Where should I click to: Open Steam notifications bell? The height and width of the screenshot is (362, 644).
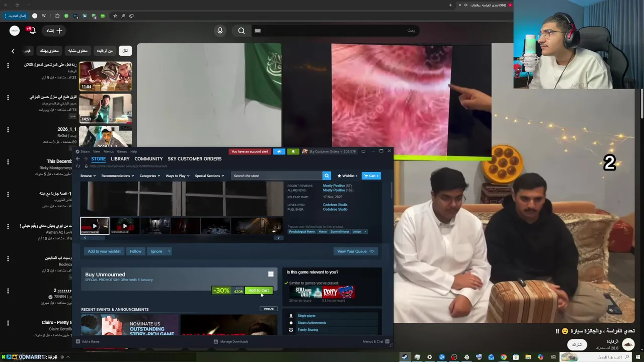pyautogui.click(x=293, y=151)
